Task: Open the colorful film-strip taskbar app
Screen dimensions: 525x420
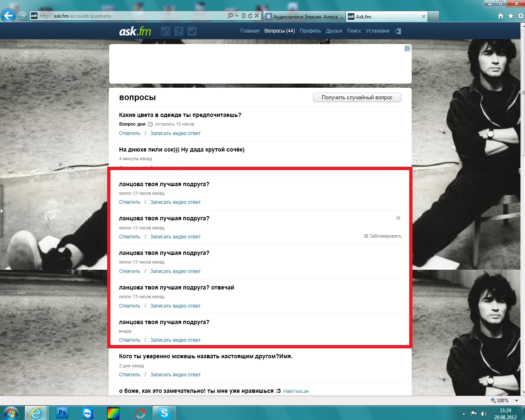Action: point(113,413)
